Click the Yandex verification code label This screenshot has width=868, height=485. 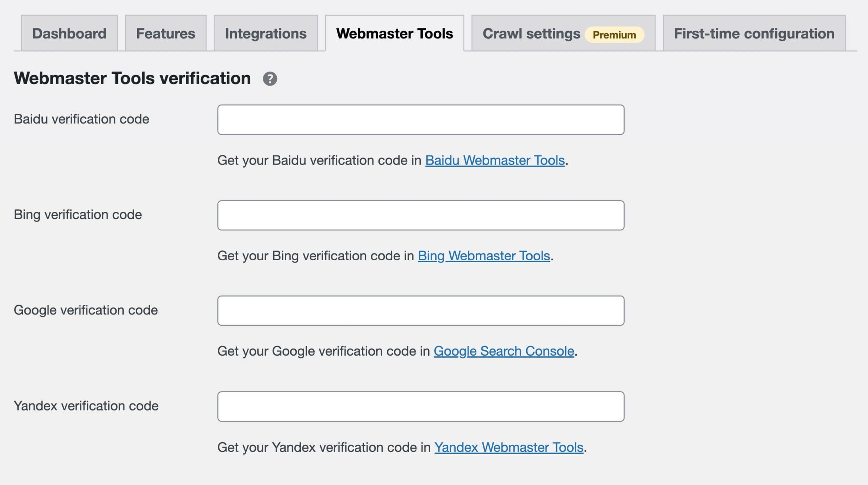pos(86,406)
